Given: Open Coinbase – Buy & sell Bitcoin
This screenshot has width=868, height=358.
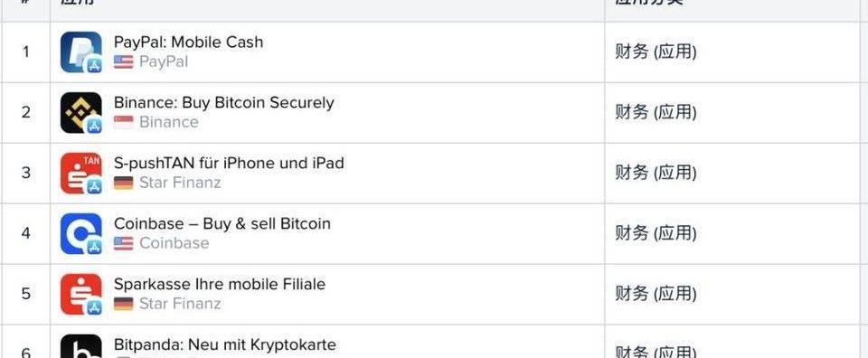Looking at the screenshot, I should coord(222,223).
